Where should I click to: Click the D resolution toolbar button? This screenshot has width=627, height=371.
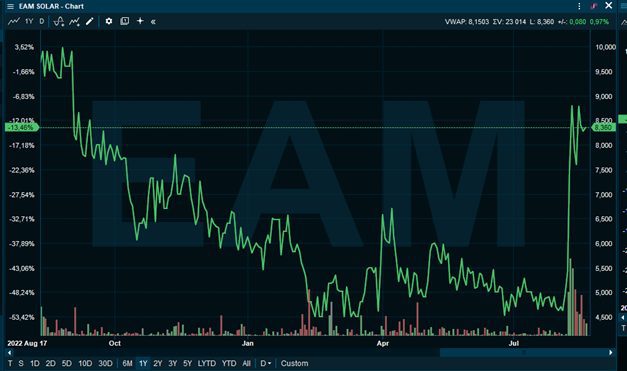pos(42,21)
